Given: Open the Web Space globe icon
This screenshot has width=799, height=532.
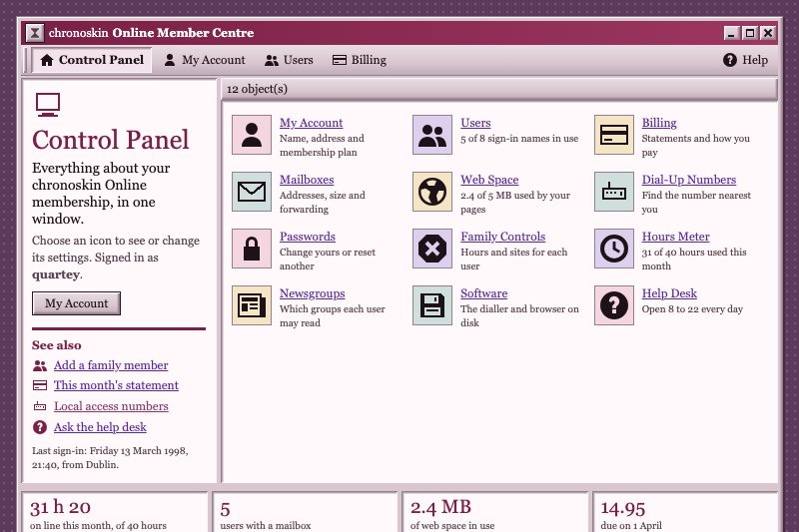Looking at the screenshot, I should (x=432, y=192).
